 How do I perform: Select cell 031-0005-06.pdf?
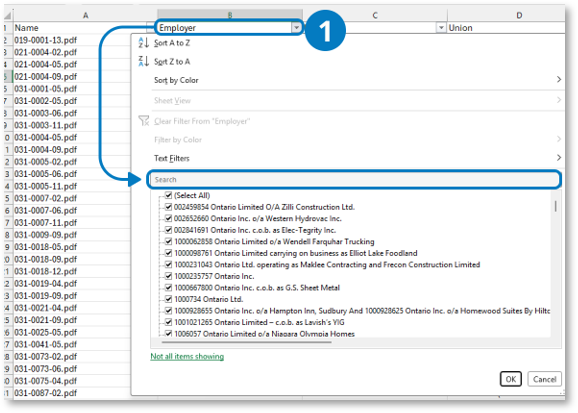(x=72, y=174)
